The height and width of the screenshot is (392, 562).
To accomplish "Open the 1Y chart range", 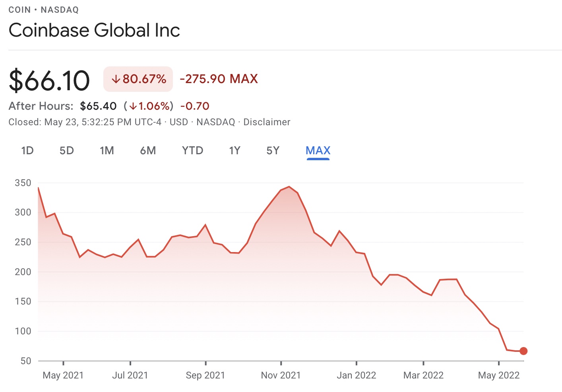I will pos(235,151).
